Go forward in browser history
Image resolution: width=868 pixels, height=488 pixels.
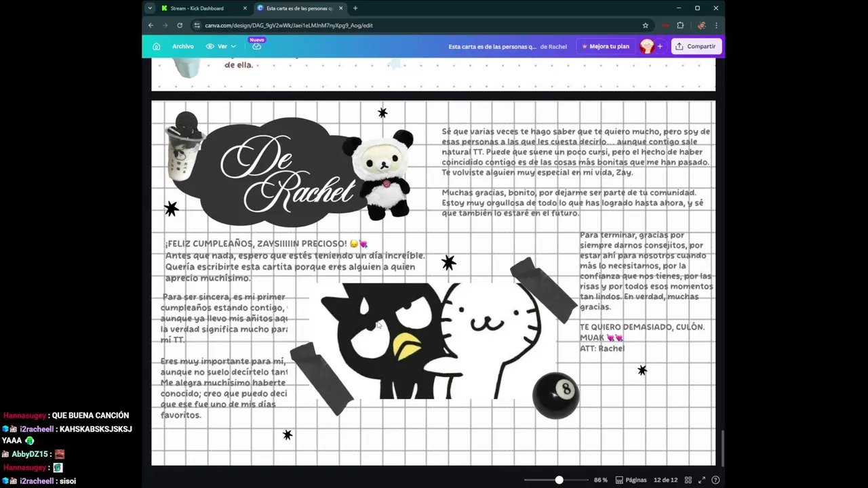point(165,25)
